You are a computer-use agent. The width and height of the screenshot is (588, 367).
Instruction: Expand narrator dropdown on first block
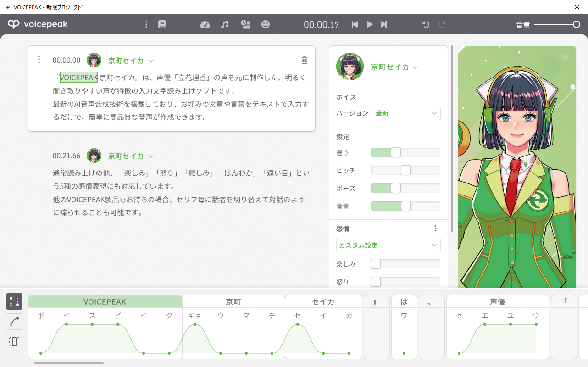coord(151,61)
